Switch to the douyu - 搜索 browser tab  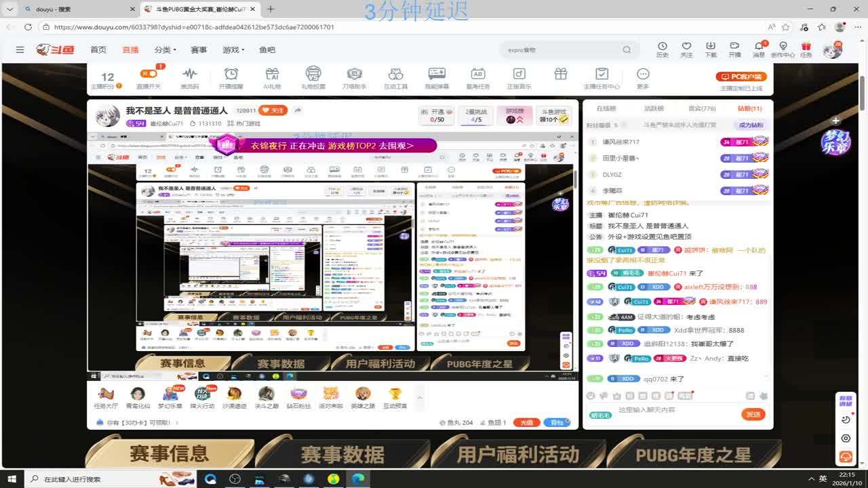tap(78, 9)
